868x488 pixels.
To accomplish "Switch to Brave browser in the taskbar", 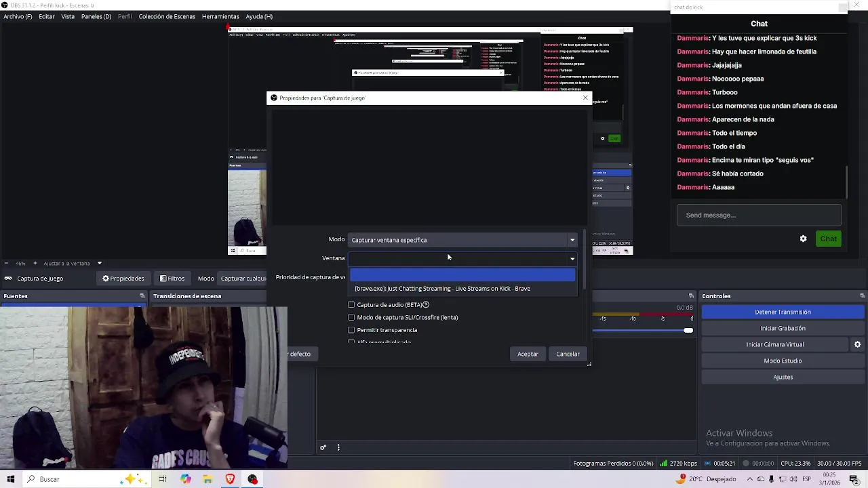I will coord(230,479).
